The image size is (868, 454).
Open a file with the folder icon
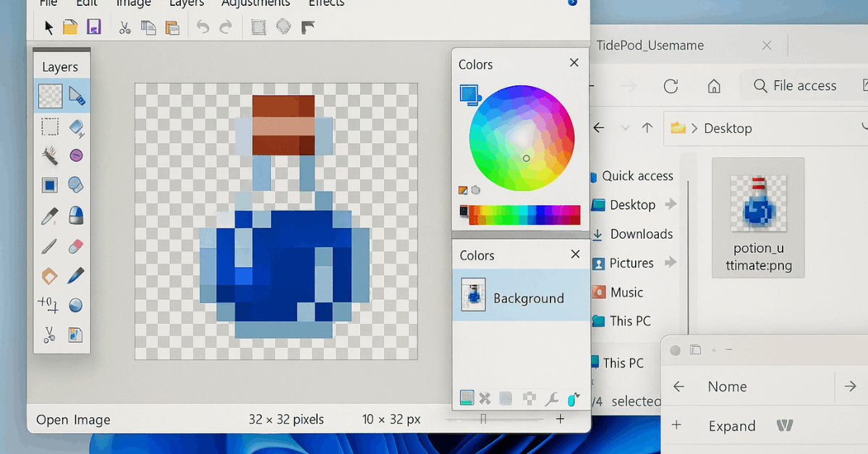click(70, 27)
